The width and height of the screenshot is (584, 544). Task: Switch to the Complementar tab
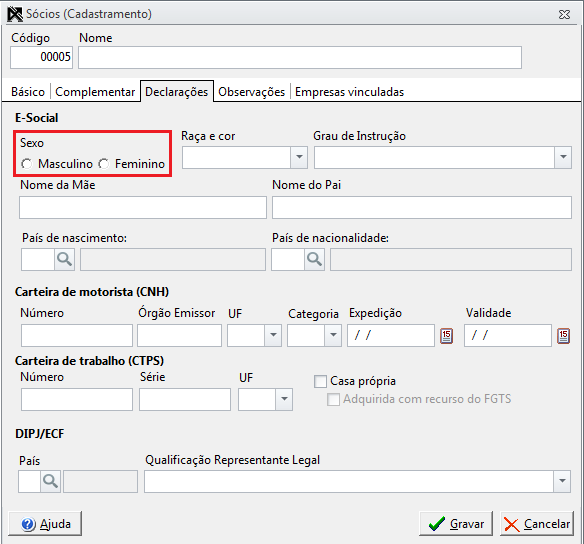click(95, 92)
